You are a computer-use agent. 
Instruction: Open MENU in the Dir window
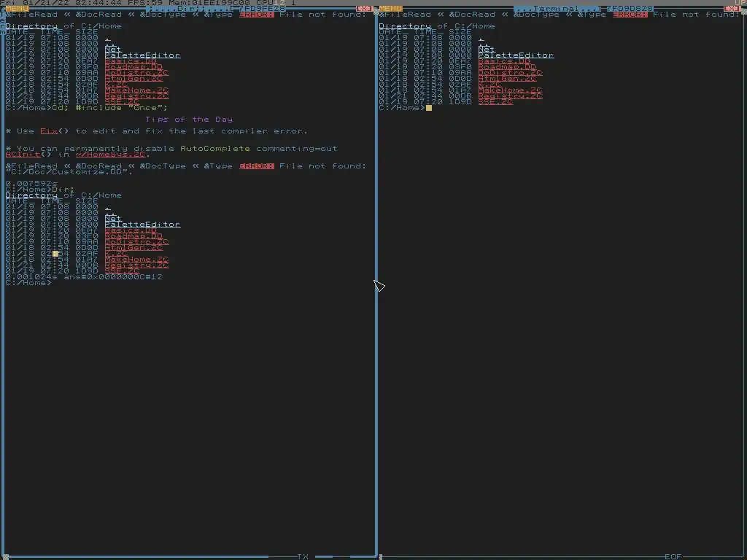[18, 9]
